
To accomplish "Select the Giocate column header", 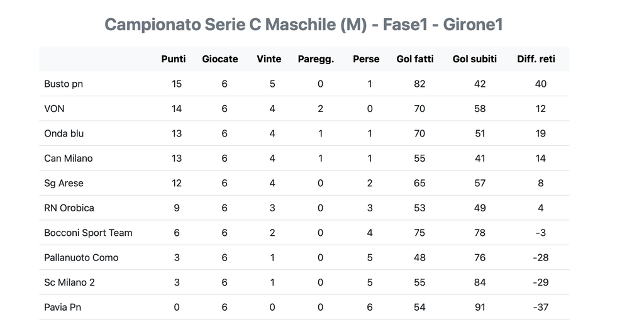I will (x=219, y=59).
